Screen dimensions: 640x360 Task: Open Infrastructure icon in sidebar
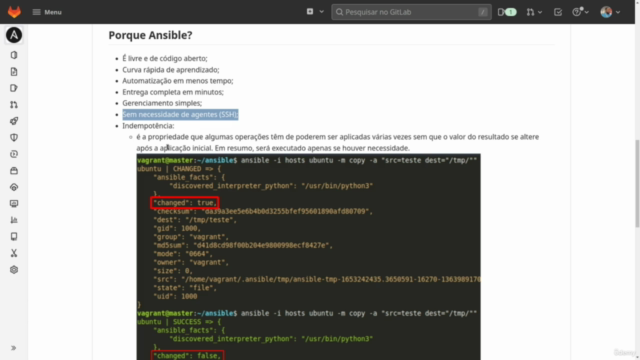tap(14, 187)
